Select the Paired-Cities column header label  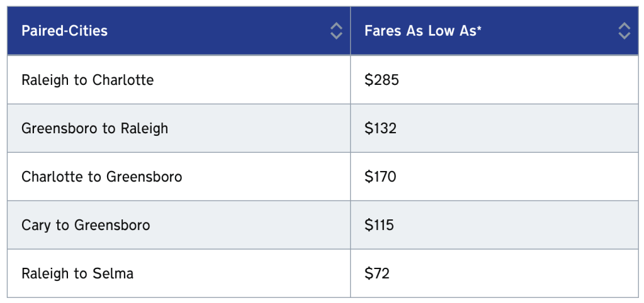tap(64, 31)
